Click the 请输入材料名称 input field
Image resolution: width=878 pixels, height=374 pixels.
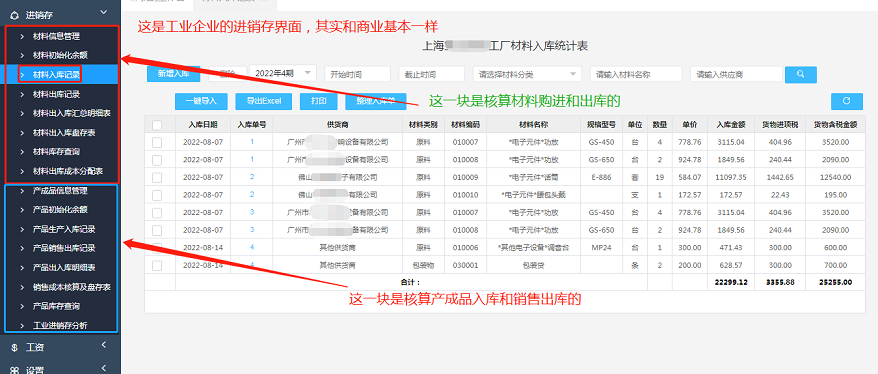point(636,74)
